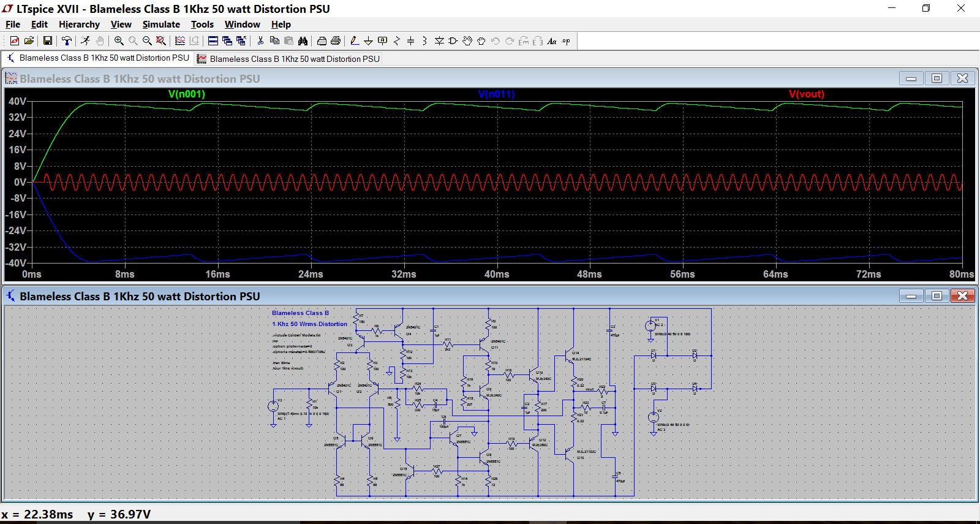Viewport: 980px width, 524px height.
Task: Open the Control Panel hammer icon
Action: coord(66,41)
